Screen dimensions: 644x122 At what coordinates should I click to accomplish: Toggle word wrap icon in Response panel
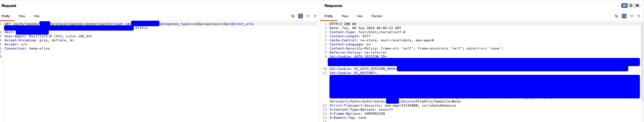tap(624, 16)
